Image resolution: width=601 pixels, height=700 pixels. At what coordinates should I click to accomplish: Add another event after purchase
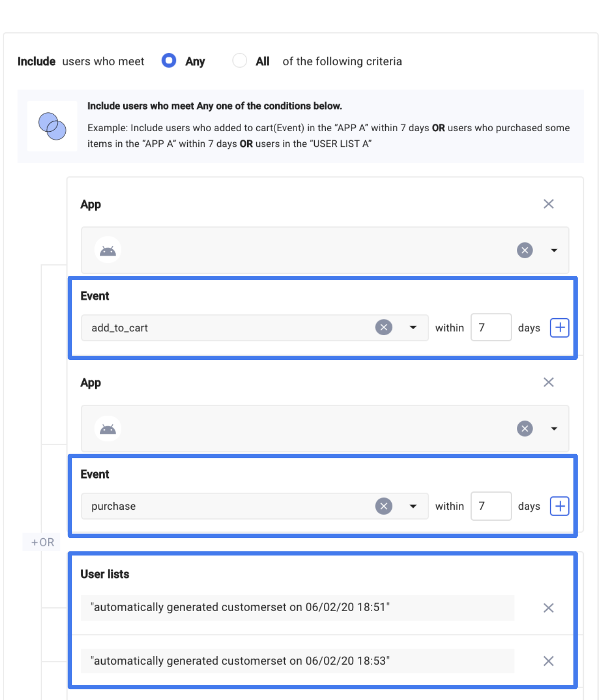559,506
